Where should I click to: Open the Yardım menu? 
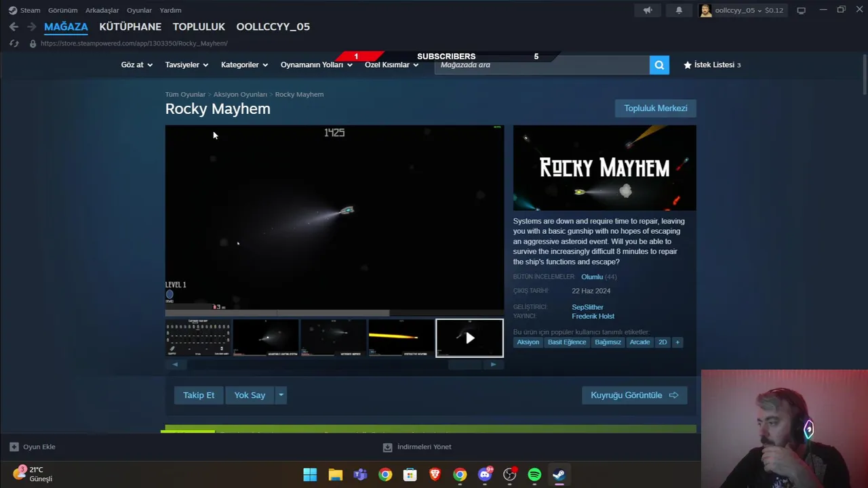tap(170, 10)
